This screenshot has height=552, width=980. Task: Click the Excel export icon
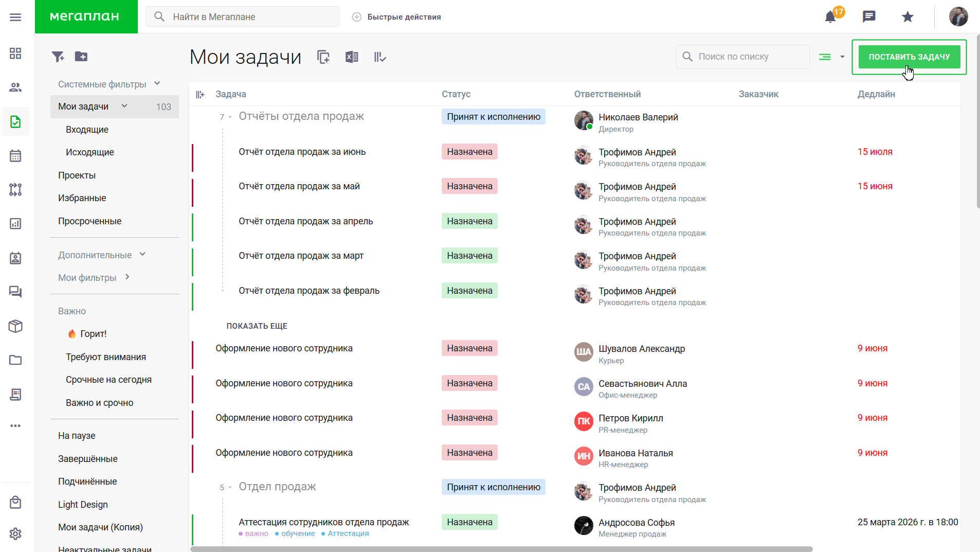[x=352, y=57]
